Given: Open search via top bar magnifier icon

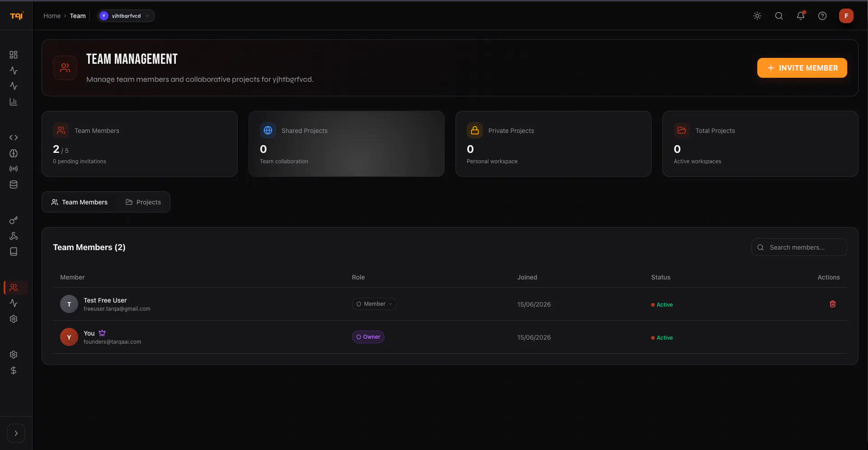Looking at the screenshot, I should 779,16.
